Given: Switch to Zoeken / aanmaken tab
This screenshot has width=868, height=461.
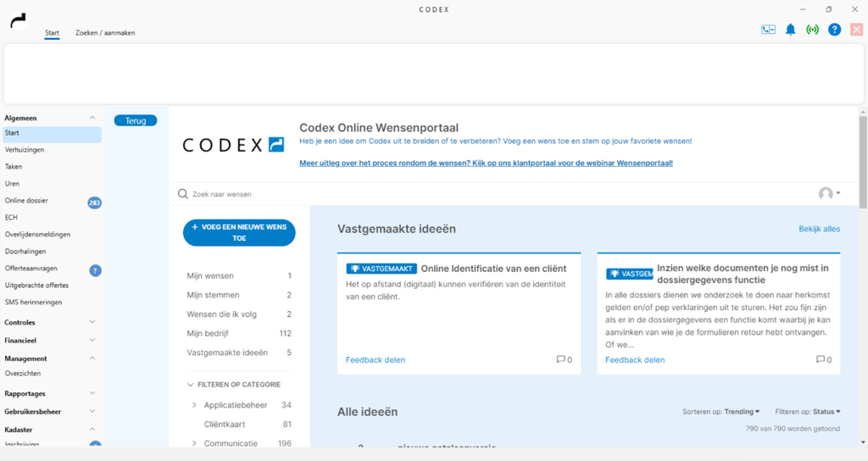Looking at the screenshot, I should point(105,33).
